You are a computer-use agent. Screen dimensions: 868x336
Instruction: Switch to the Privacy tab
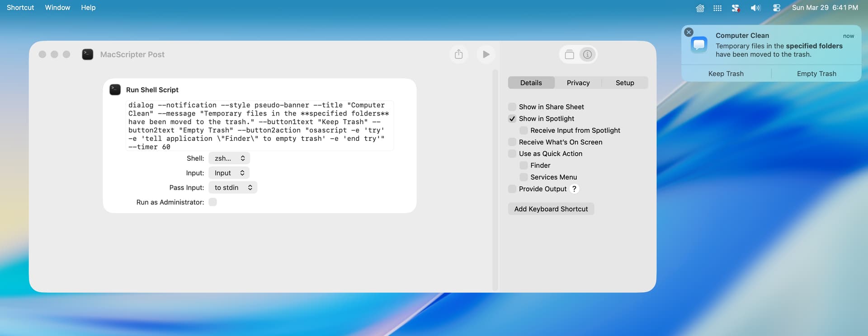(578, 83)
